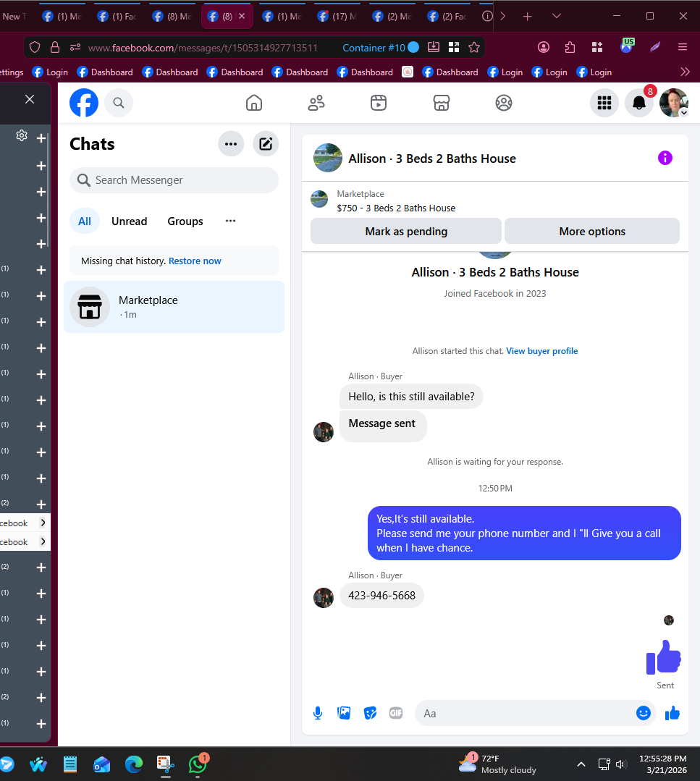
Task: Open Outlook from the taskbar
Action: [x=102, y=764]
